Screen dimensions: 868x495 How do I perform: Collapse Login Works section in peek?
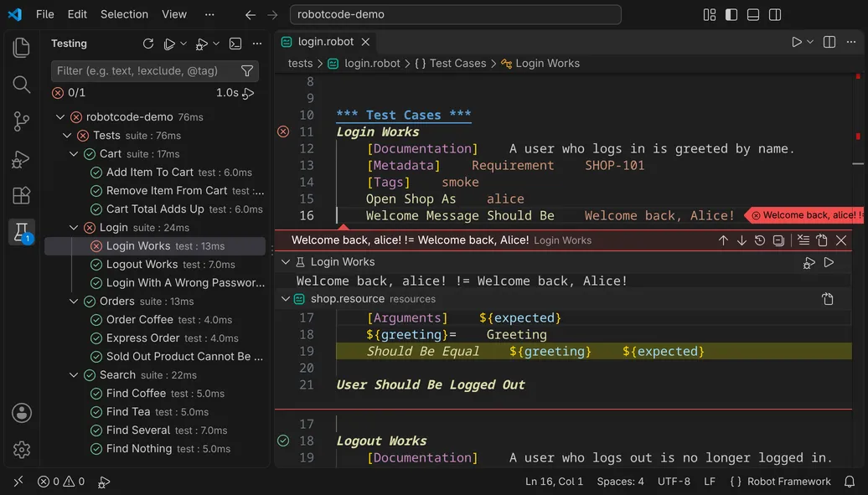click(286, 262)
